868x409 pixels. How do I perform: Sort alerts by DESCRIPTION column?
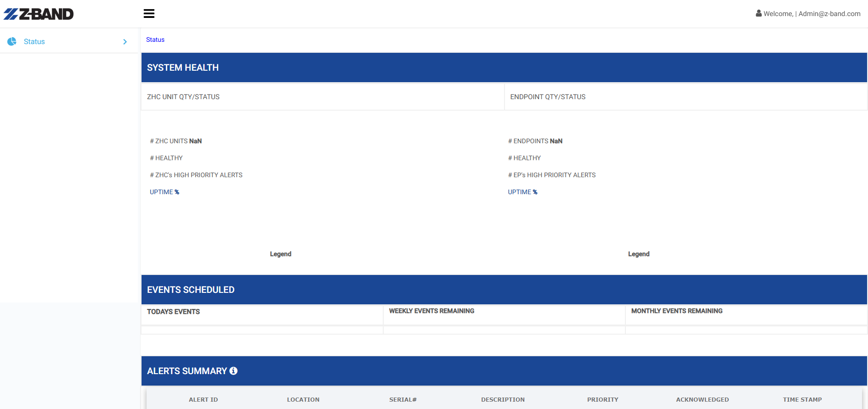[x=503, y=400]
